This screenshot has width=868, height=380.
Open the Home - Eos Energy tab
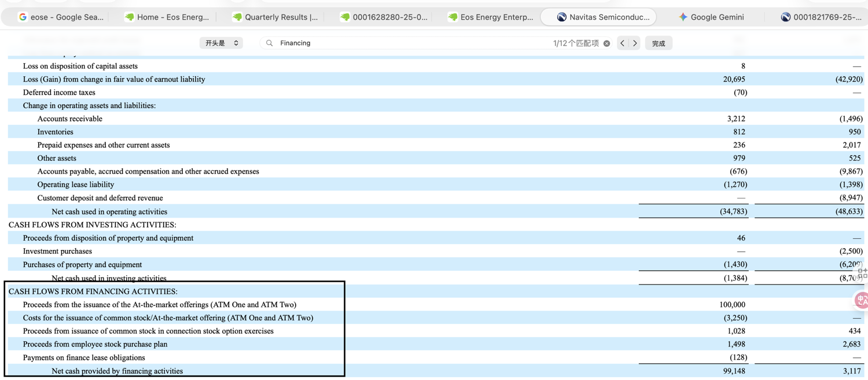coord(167,17)
